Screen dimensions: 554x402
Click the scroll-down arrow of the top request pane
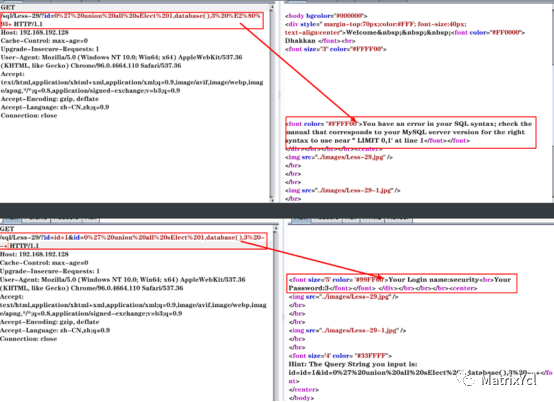[272, 200]
